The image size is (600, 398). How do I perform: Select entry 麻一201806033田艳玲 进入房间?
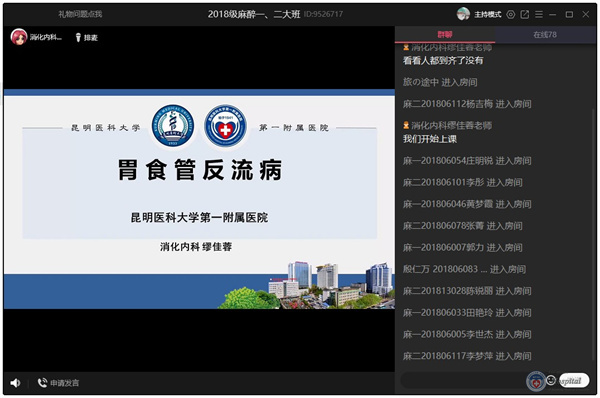[x=467, y=313]
